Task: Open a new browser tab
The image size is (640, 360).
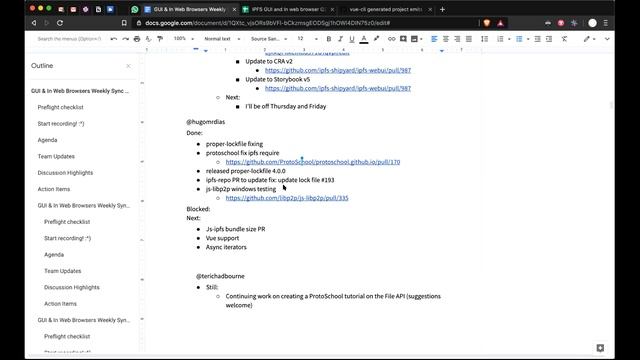Action: click(442, 9)
